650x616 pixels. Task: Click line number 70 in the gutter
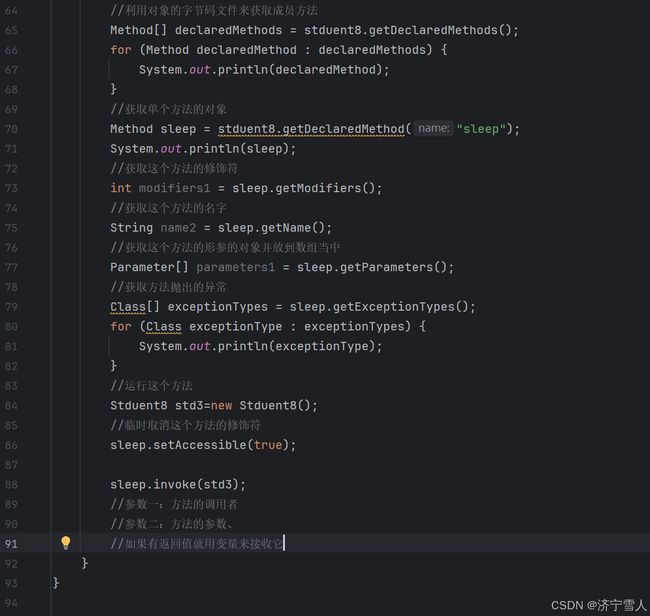(11, 129)
